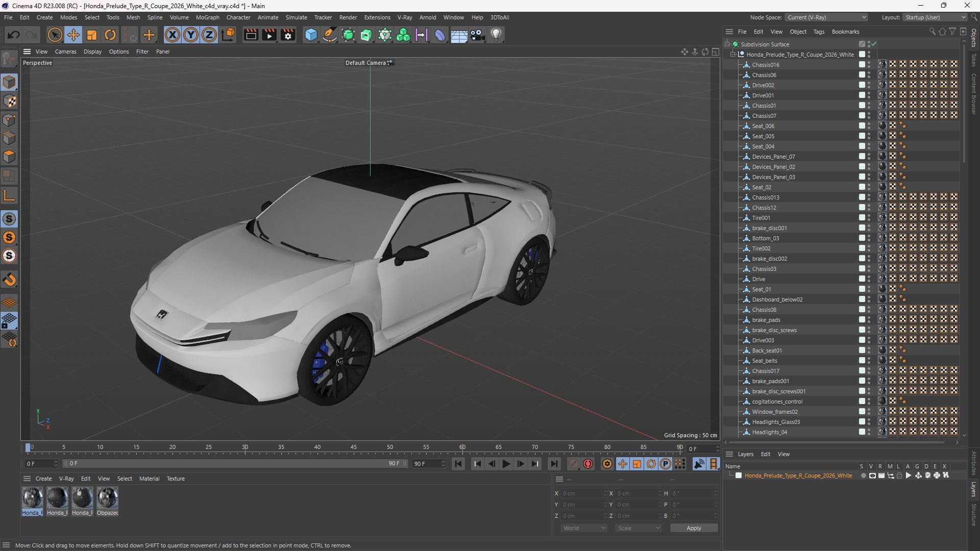Image resolution: width=980 pixels, height=551 pixels.
Task: Switch to Model mode in left palette
Action: [x=9, y=82]
